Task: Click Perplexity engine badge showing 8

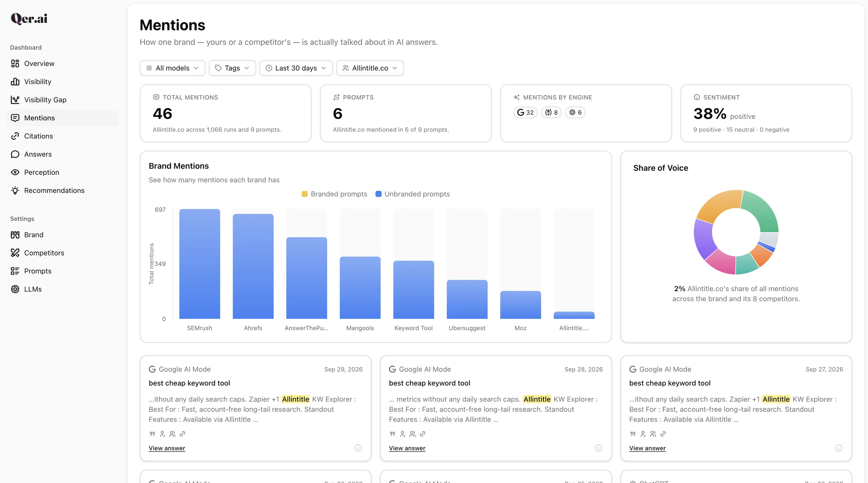Action: click(x=551, y=112)
